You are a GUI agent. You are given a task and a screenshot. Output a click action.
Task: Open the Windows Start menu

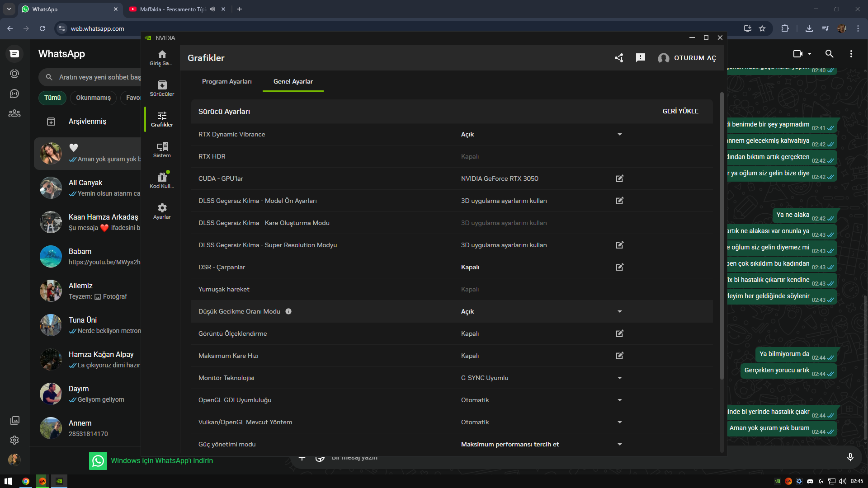pyautogui.click(x=8, y=481)
